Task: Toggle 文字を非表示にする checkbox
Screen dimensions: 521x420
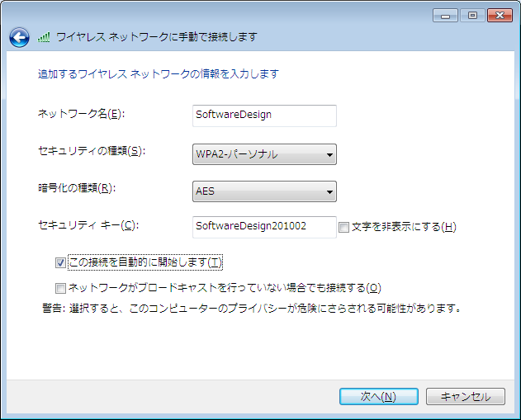Action: [x=343, y=228]
